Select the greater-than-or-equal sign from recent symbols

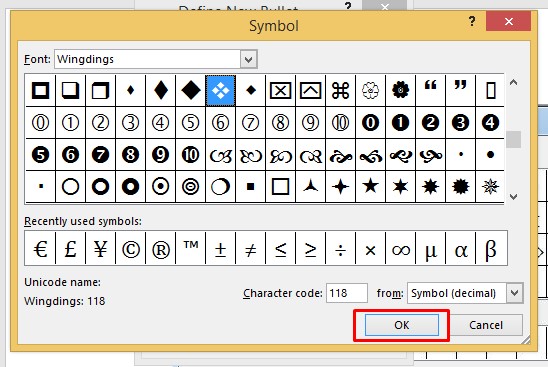(x=311, y=249)
